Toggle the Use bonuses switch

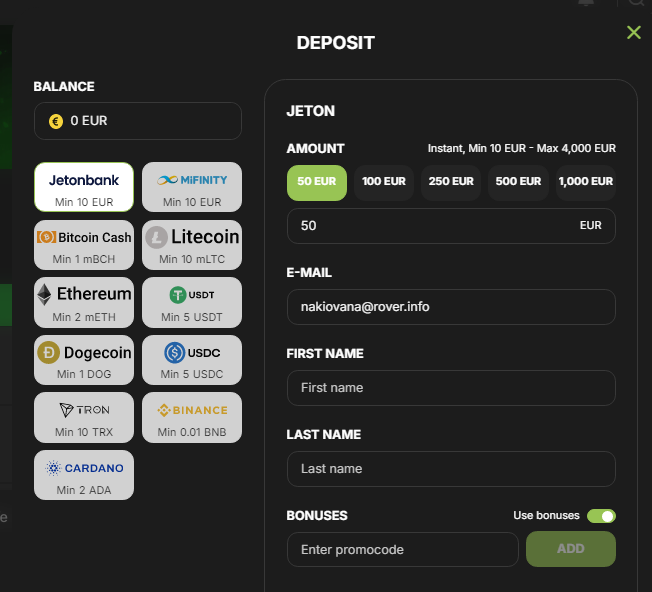pos(601,516)
